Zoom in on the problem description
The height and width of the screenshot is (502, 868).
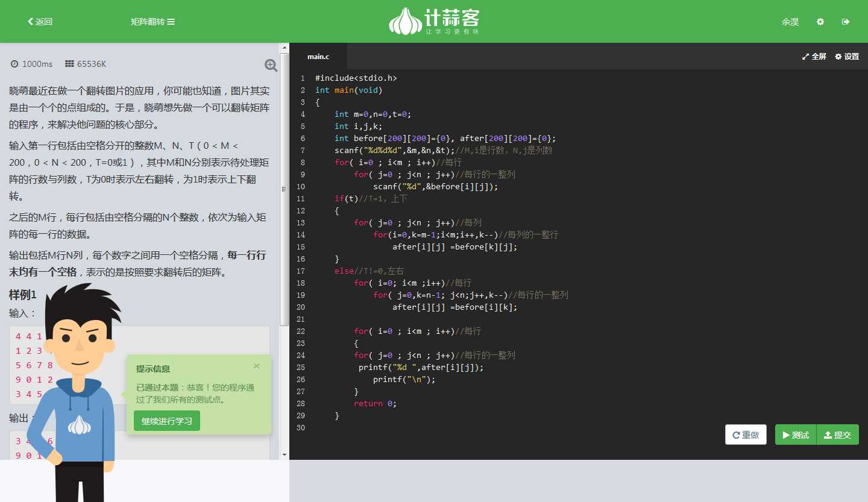click(271, 65)
